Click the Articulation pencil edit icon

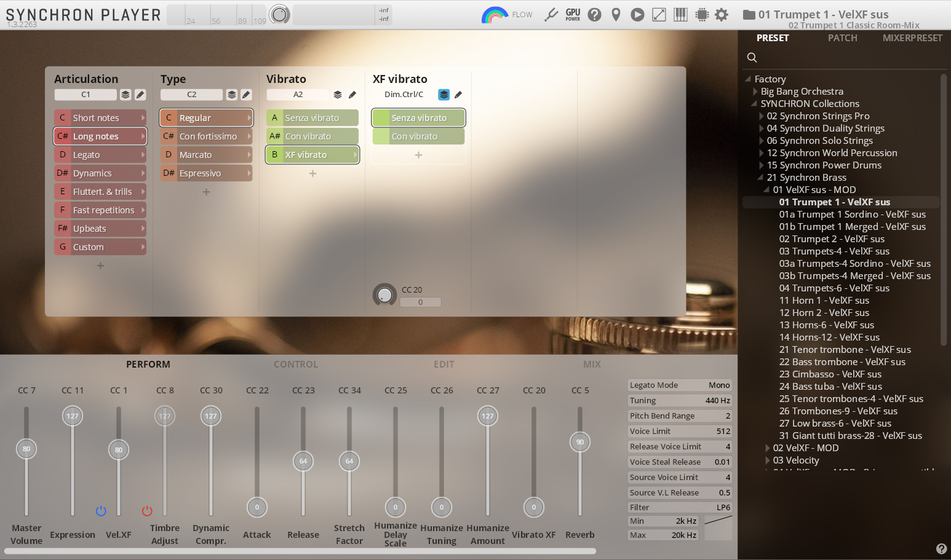click(x=140, y=95)
